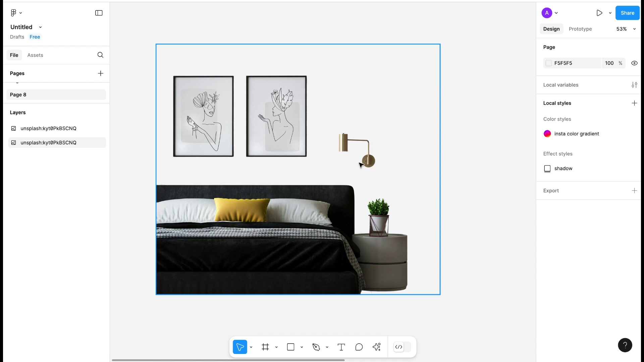Click the Share button
The width and height of the screenshot is (644, 362).
tap(628, 13)
